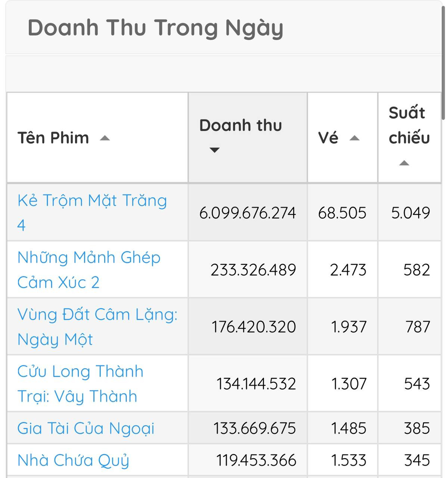Open the movie Kẻ Trộm Mặt Trăng 4
448x478 pixels.
pyautogui.click(x=91, y=212)
